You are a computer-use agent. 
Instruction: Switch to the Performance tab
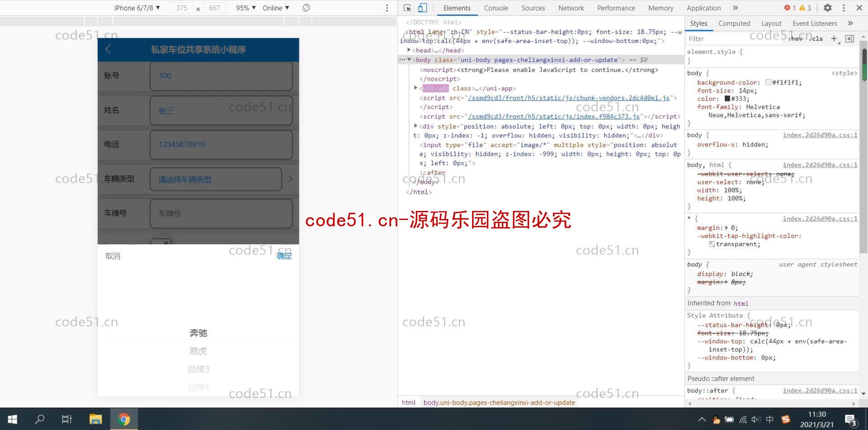click(616, 8)
